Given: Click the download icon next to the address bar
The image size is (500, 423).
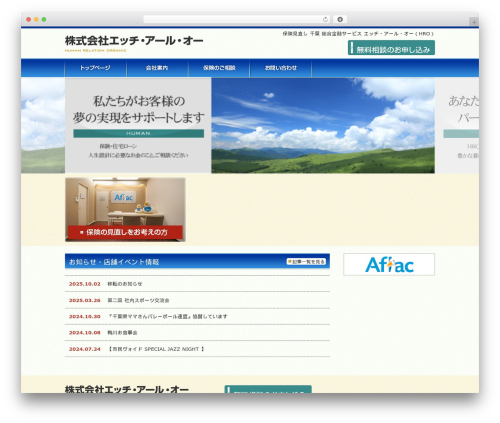Looking at the screenshot, I should coord(340,20).
